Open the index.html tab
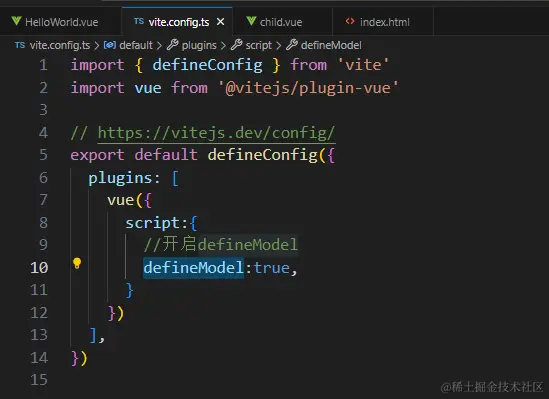 point(383,22)
